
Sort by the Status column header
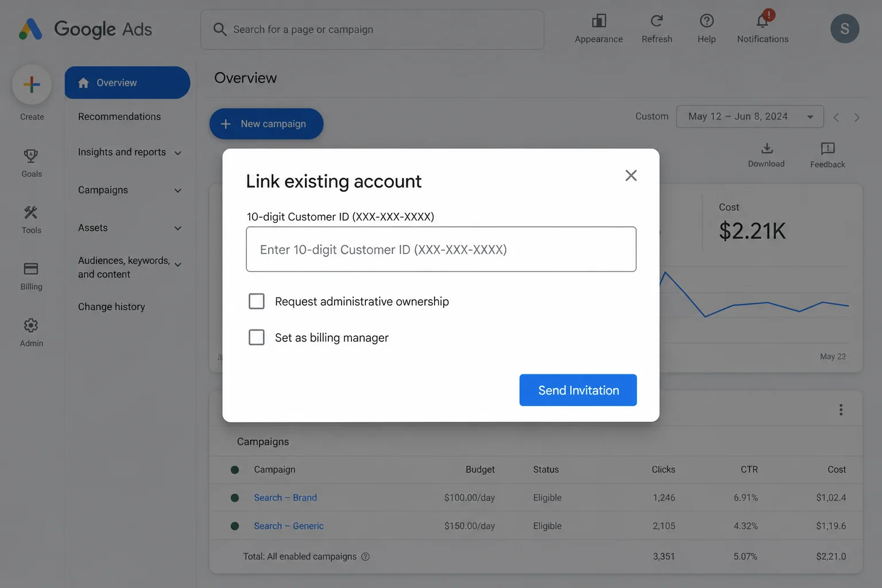(546, 470)
